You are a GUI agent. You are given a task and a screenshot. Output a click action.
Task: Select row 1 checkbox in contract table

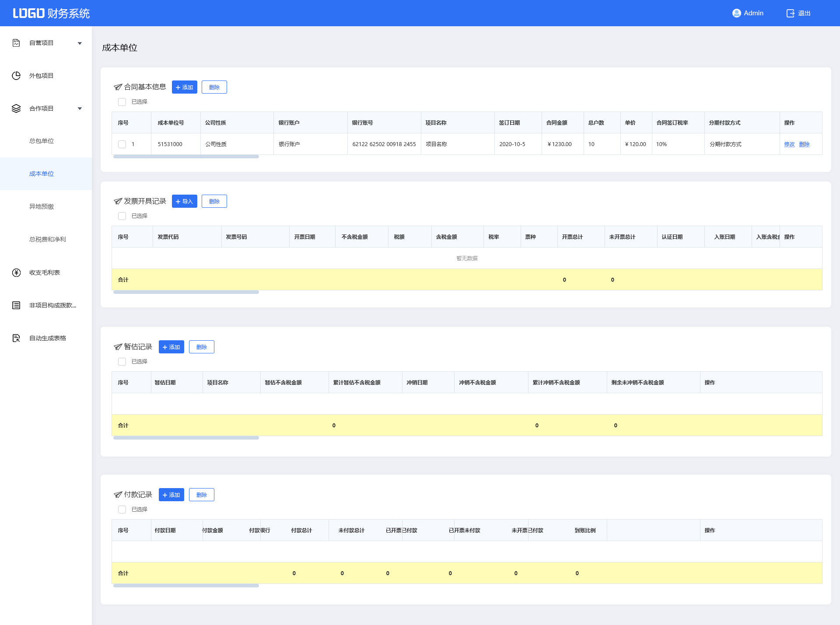pyautogui.click(x=122, y=144)
